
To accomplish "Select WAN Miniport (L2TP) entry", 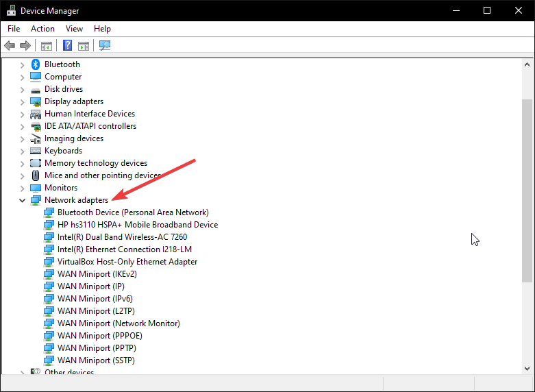I will tap(96, 311).
